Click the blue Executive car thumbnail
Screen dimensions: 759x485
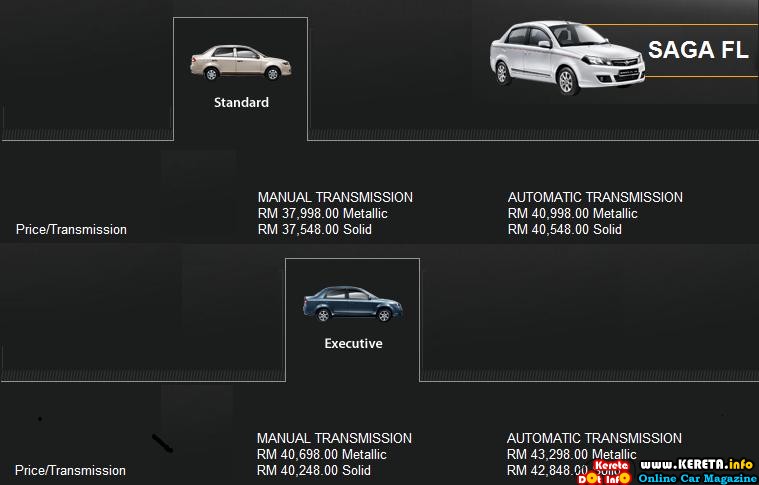click(x=351, y=302)
